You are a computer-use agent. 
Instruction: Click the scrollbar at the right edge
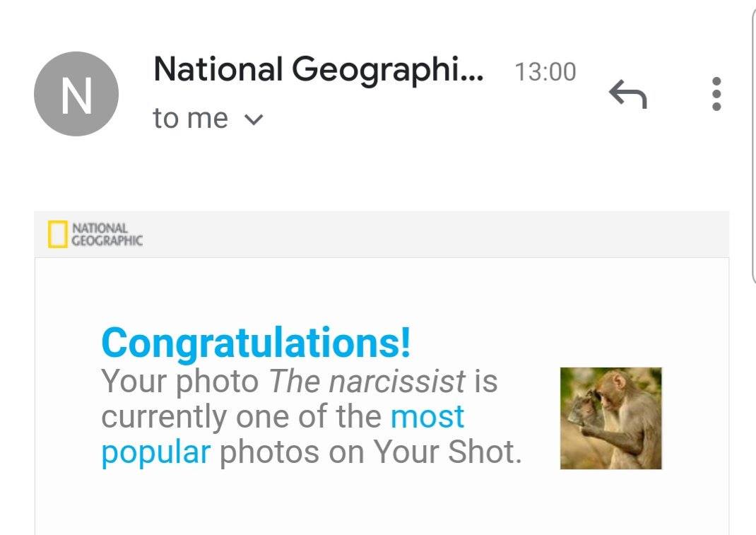click(752, 141)
